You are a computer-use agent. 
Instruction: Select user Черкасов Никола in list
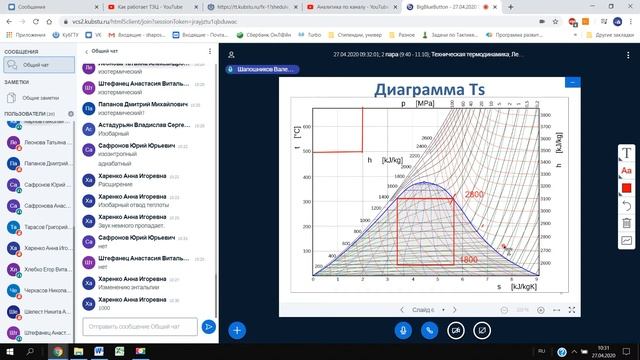(39, 291)
